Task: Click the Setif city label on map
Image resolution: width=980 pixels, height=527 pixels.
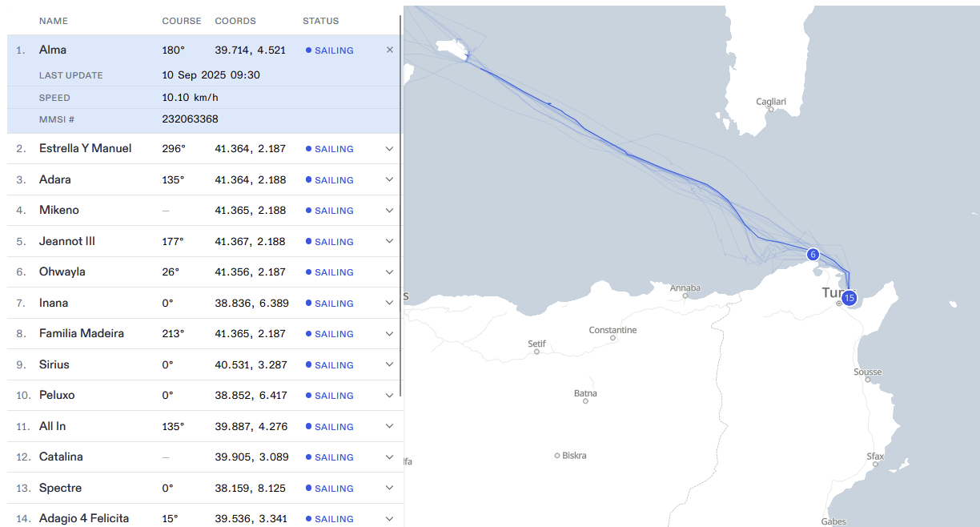Action: click(x=536, y=344)
